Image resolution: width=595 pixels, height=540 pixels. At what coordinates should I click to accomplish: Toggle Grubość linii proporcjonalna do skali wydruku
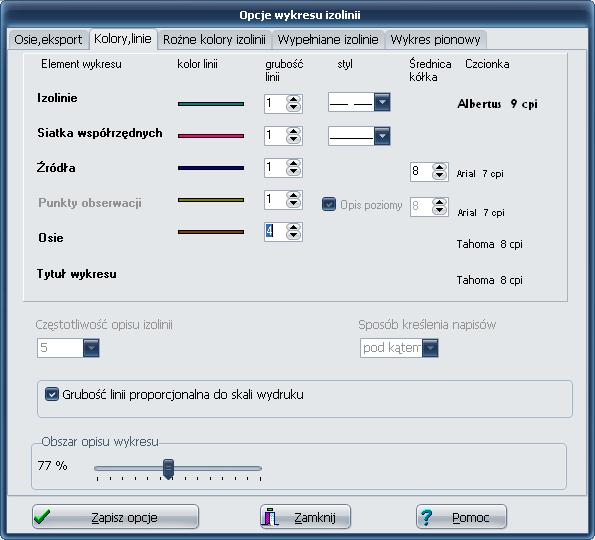click(x=52, y=394)
